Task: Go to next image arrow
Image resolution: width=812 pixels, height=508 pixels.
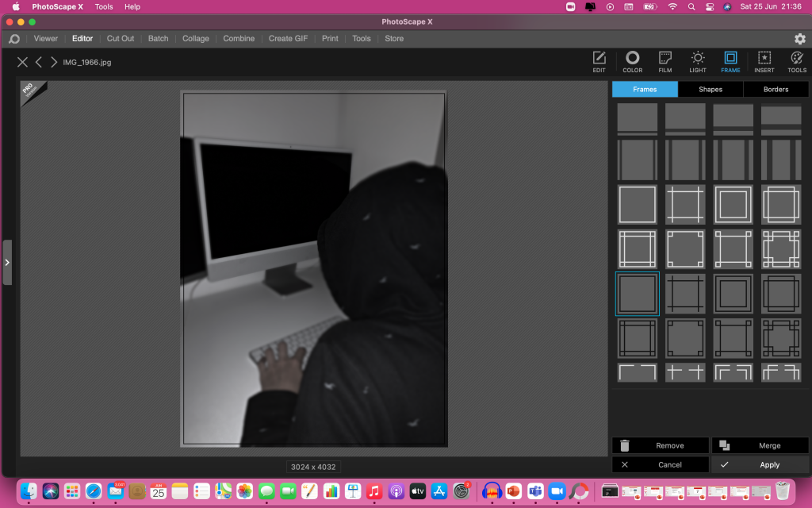Action: (x=53, y=62)
